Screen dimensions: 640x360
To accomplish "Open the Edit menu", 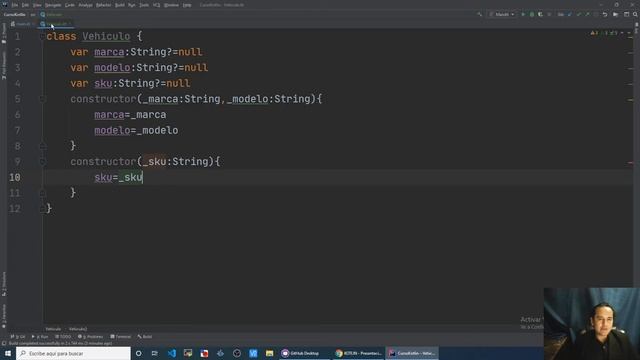I will [x=25, y=5].
